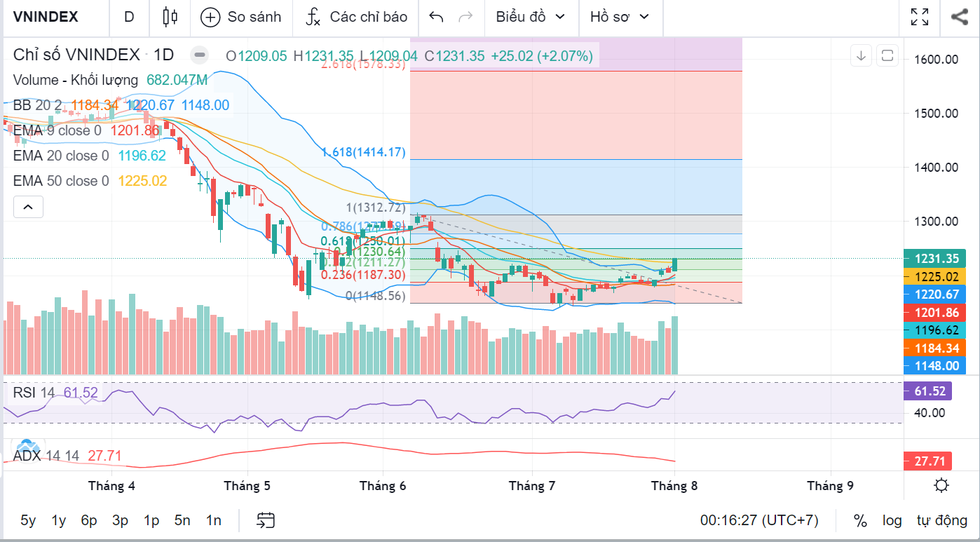This screenshot has height=542, width=980.
Task: Click the yellow 1225.02 EMA price label
Action: click(x=936, y=276)
